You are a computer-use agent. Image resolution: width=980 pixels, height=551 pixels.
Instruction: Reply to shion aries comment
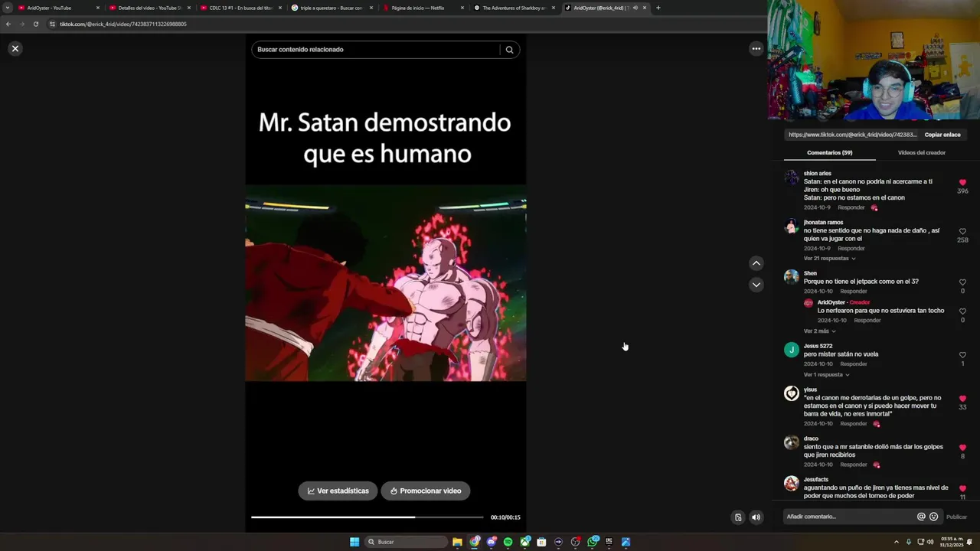point(851,207)
